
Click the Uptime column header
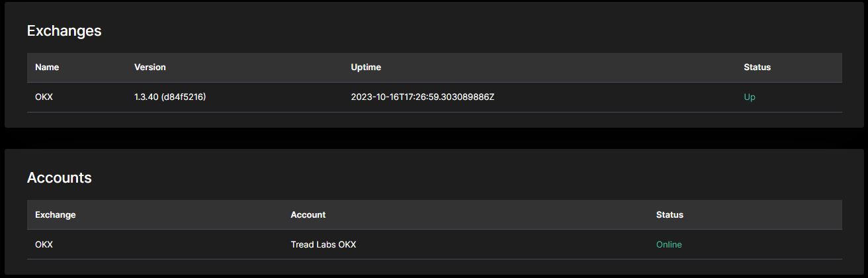coord(366,67)
